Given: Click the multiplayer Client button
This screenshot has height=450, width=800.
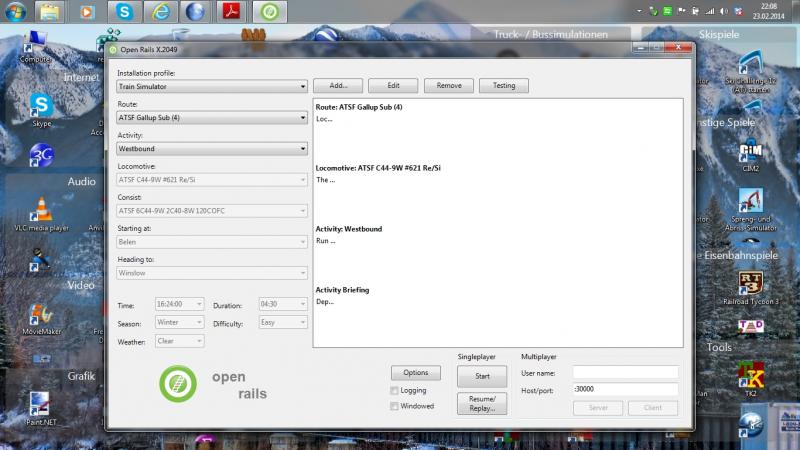Looking at the screenshot, I should 653,408.
